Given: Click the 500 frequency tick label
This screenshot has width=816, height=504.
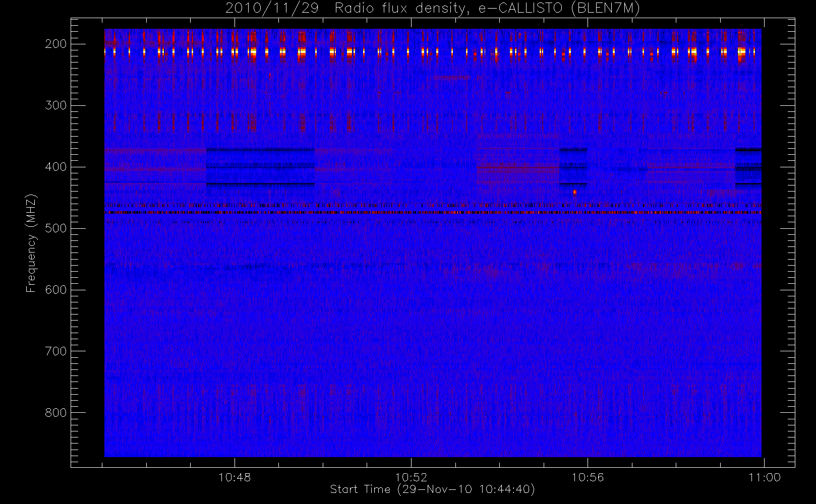Looking at the screenshot, I should pyautogui.click(x=55, y=228).
